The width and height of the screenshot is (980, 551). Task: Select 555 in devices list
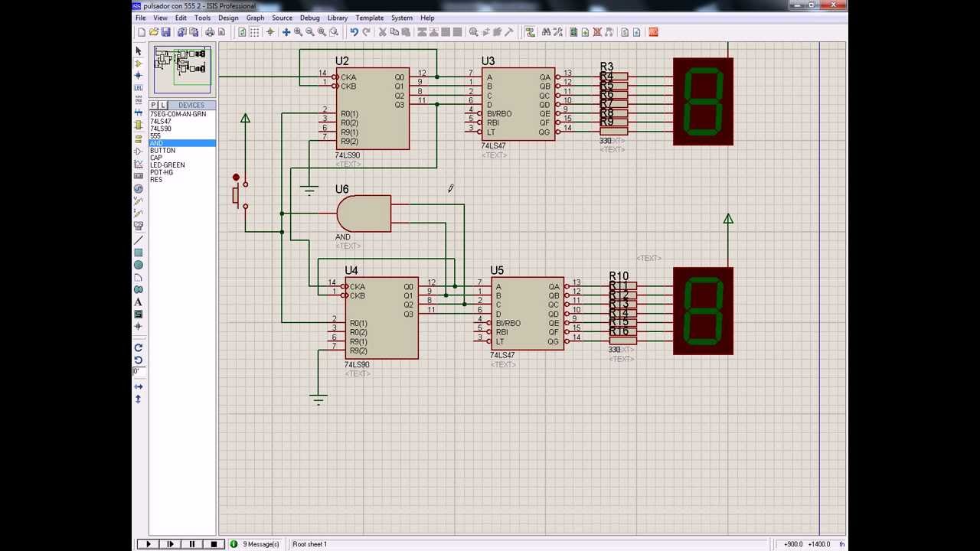coord(182,136)
